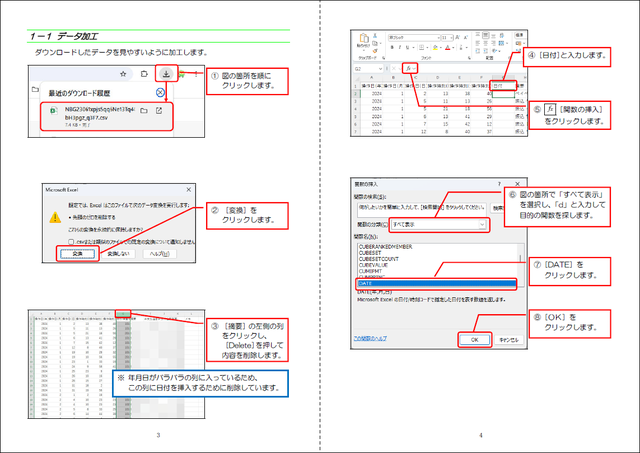Close the recent downloads popup
This screenshot has width=640, height=453.
[160, 93]
